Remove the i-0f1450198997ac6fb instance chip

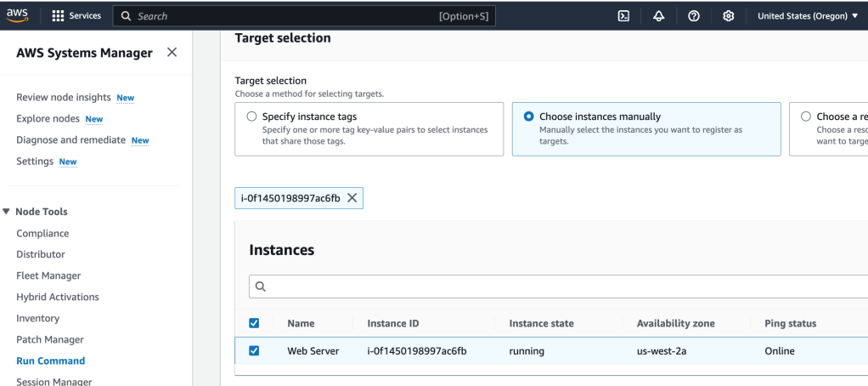point(352,198)
